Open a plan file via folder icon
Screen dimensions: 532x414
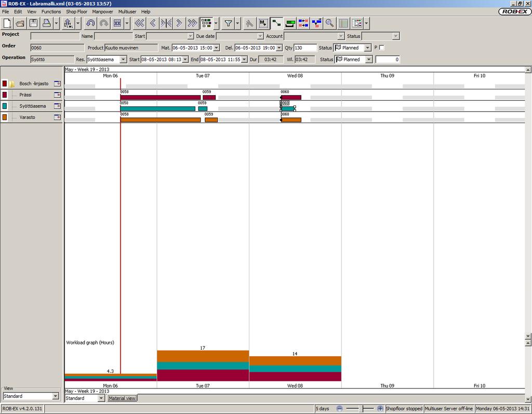pos(20,23)
